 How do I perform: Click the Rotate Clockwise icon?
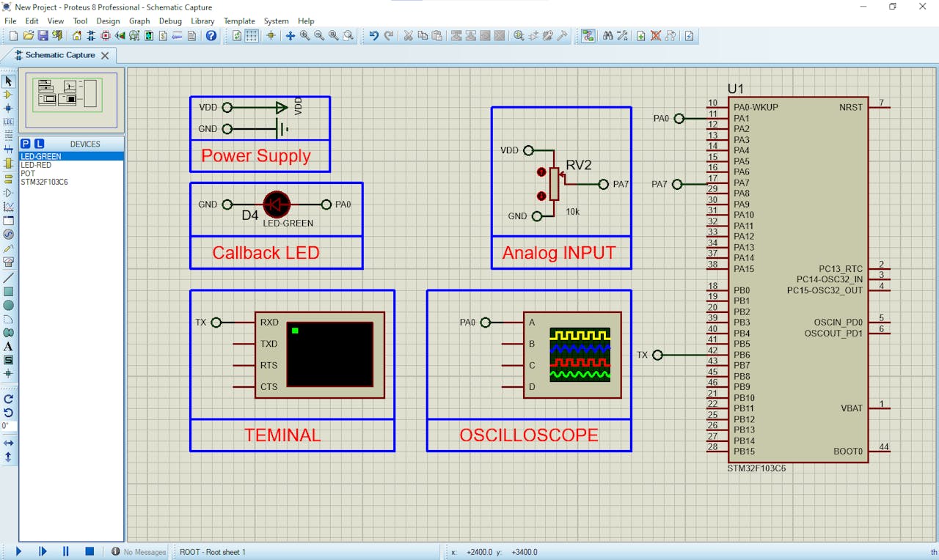8,399
